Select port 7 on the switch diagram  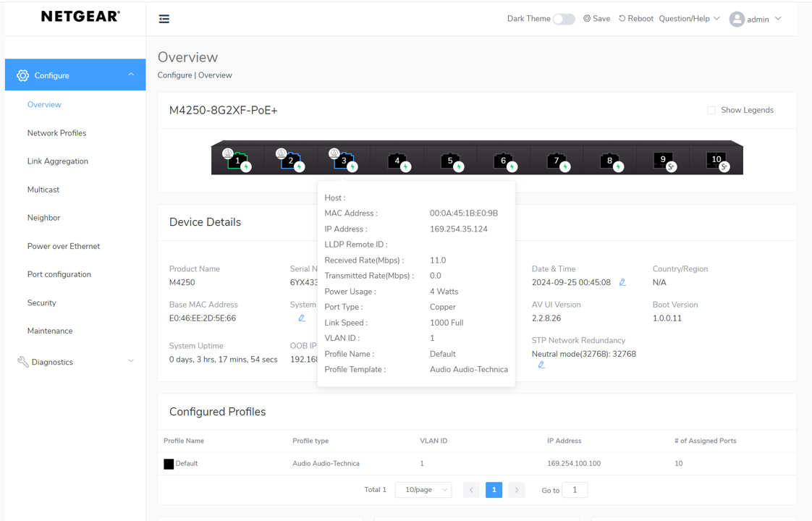point(557,161)
